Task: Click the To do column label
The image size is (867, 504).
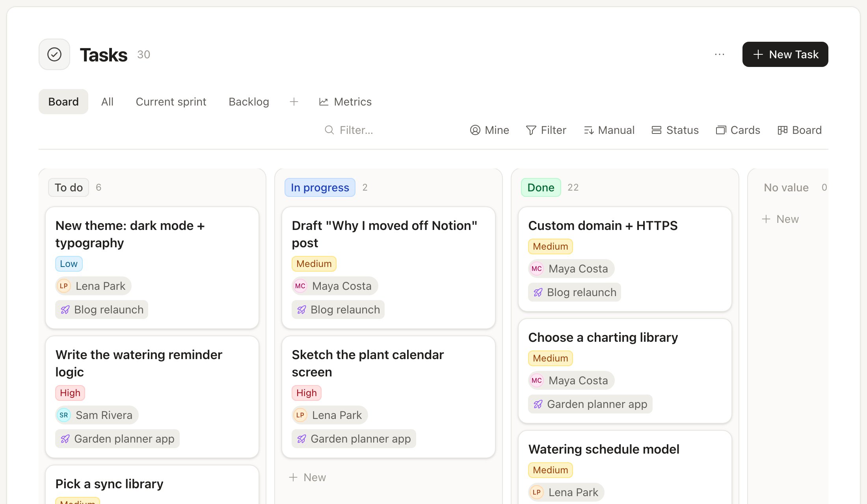Action: coord(69,187)
